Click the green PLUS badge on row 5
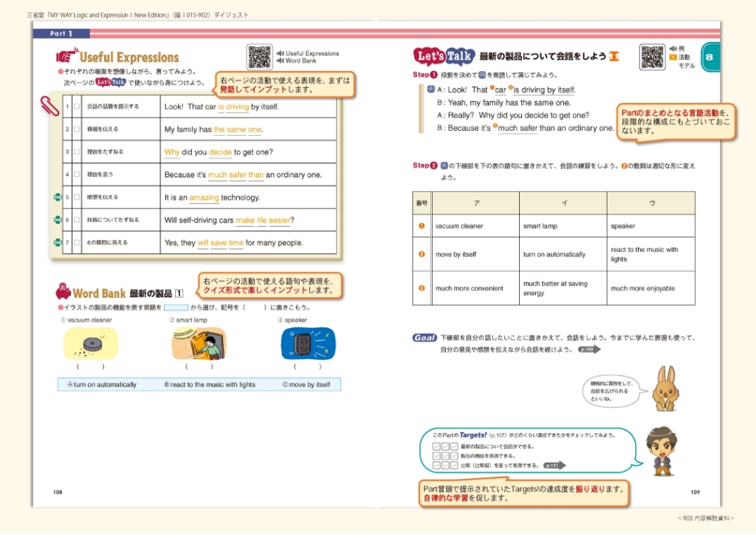 (57, 197)
